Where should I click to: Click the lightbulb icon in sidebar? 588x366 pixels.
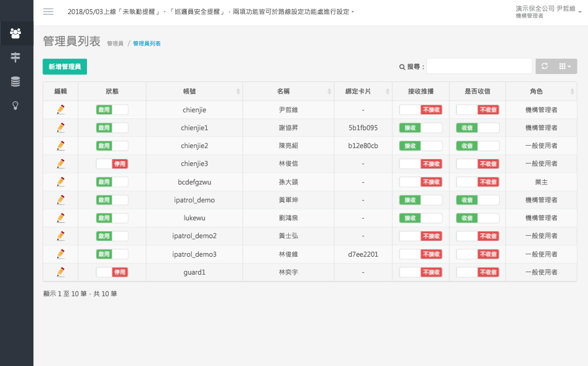(x=16, y=105)
